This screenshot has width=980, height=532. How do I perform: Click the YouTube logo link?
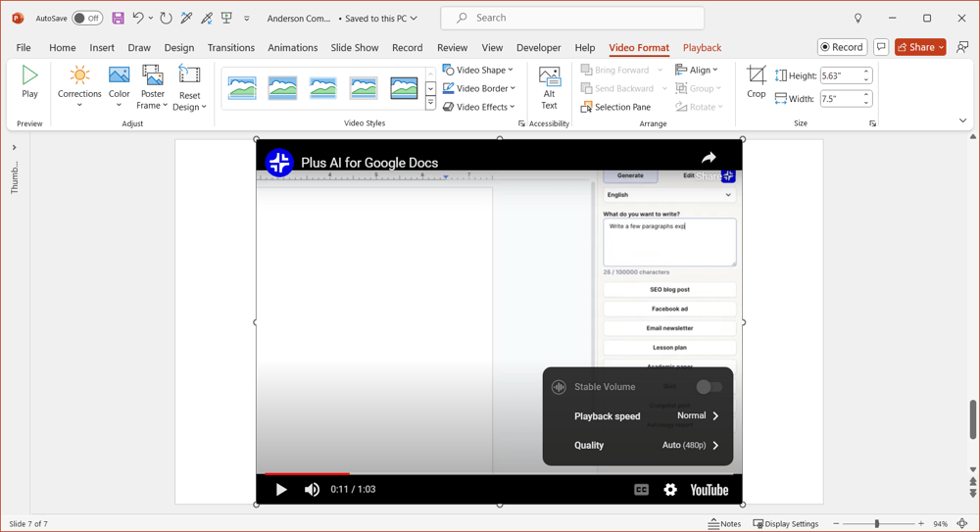[x=710, y=490]
